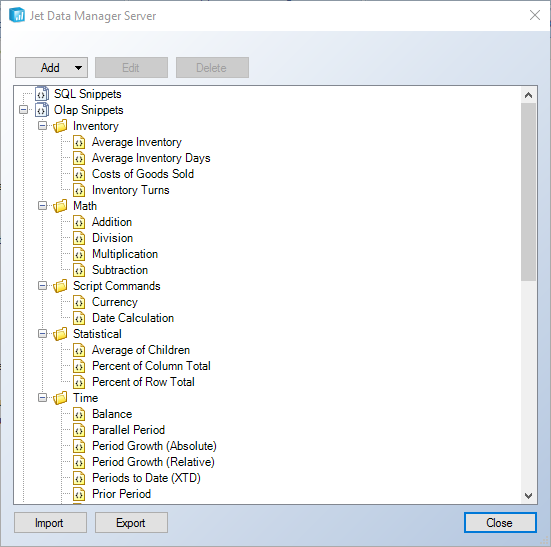
Task: Click the Currency snippet icon
Action: click(x=79, y=302)
